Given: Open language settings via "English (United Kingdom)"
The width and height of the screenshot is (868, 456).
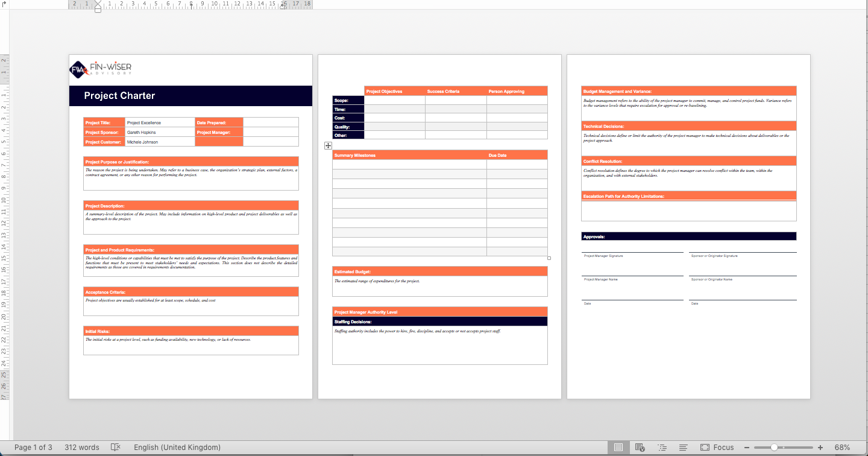Looking at the screenshot, I should (x=177, y=447).
